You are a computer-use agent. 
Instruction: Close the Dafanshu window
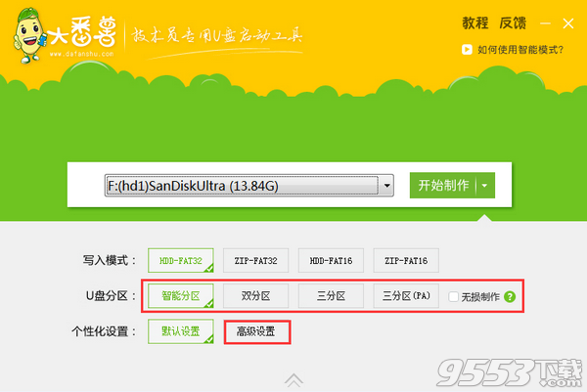[x=568, y=23]
